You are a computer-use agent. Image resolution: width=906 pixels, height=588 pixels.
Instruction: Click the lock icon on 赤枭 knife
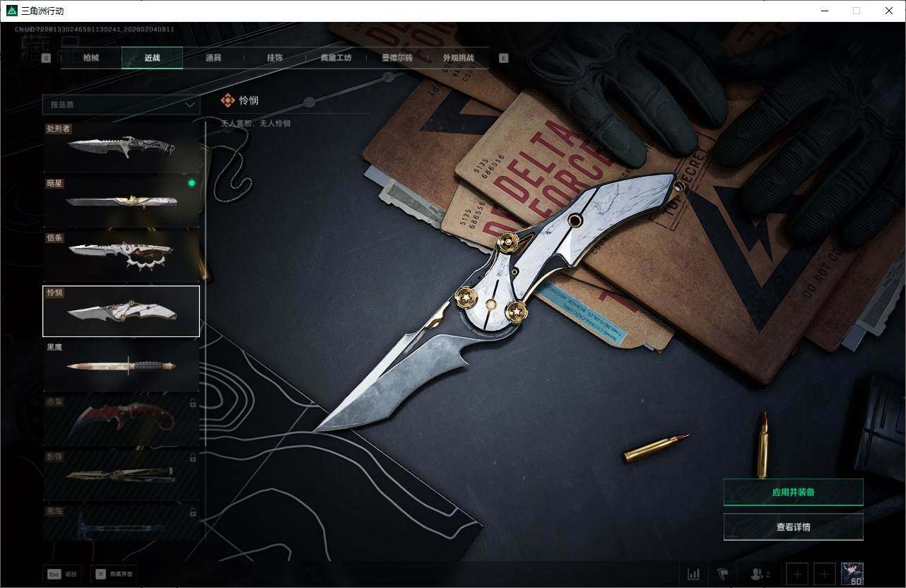tap(193, 403)
